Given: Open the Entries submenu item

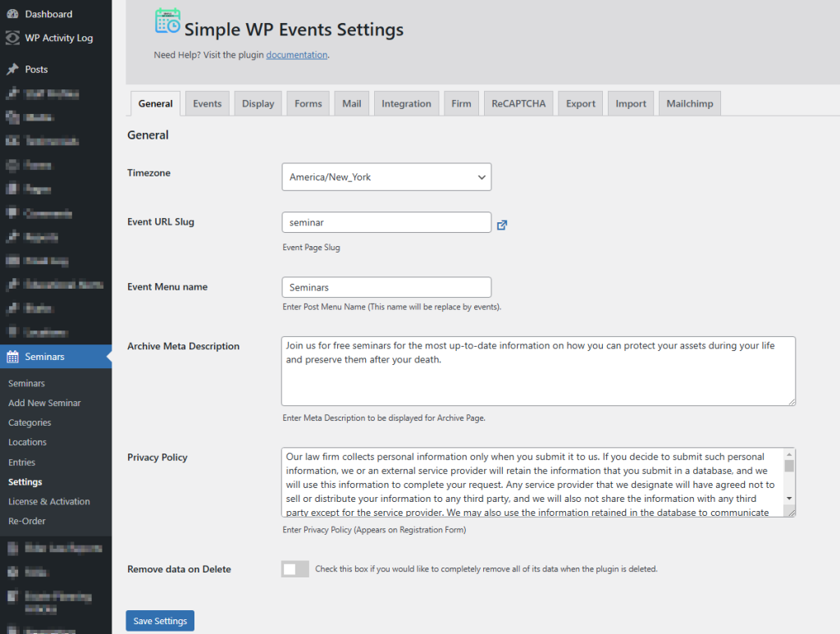Looking at the screenshot, I should click(x=22, y=462).
